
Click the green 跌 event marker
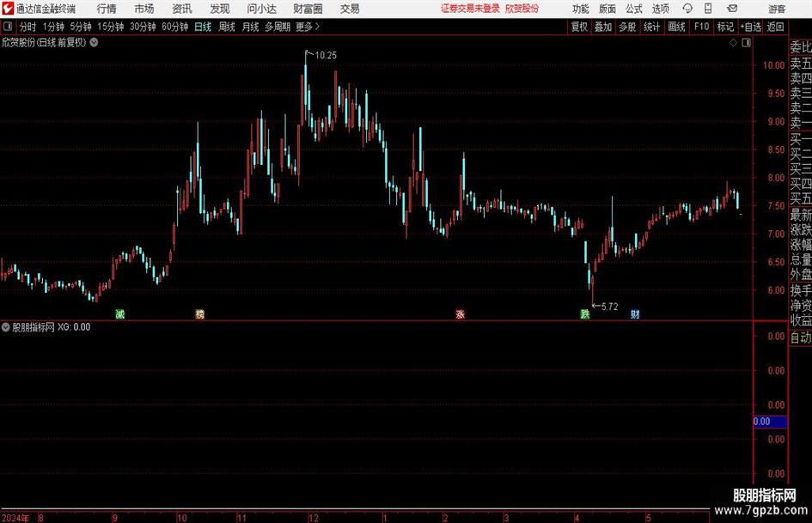pyautogui.click(x=585, y=313)
